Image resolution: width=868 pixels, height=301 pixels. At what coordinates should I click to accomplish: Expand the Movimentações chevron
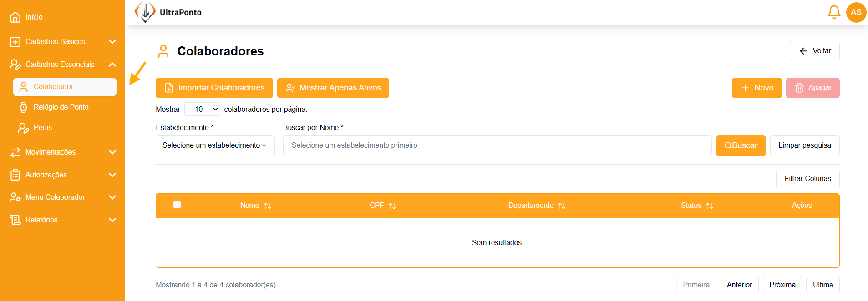112,152
